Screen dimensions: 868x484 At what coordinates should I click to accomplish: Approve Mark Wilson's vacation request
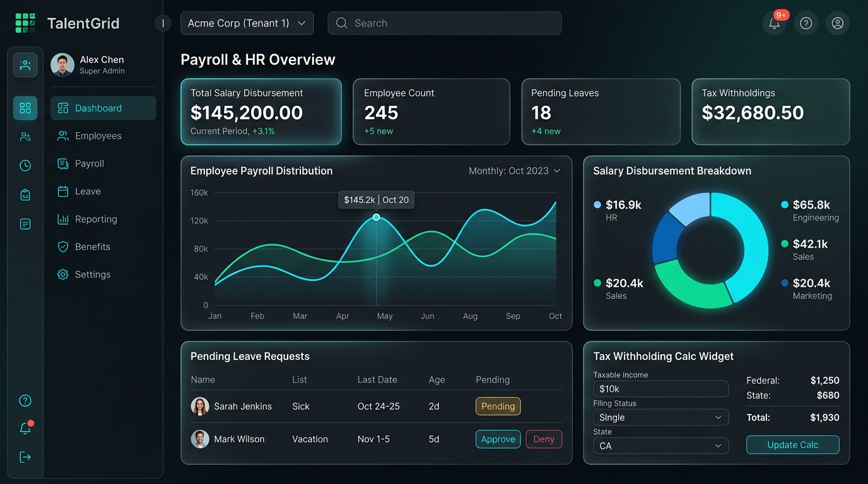coord(498,439)
